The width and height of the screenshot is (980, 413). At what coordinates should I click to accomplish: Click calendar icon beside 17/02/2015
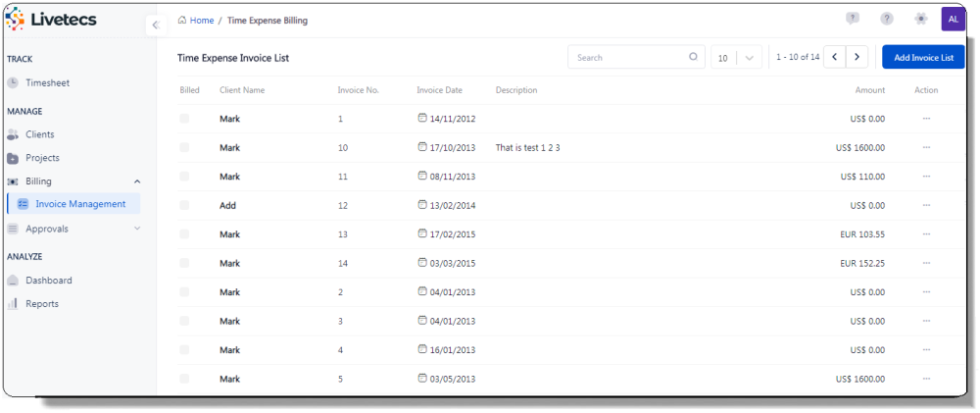(x=421, y=233)
